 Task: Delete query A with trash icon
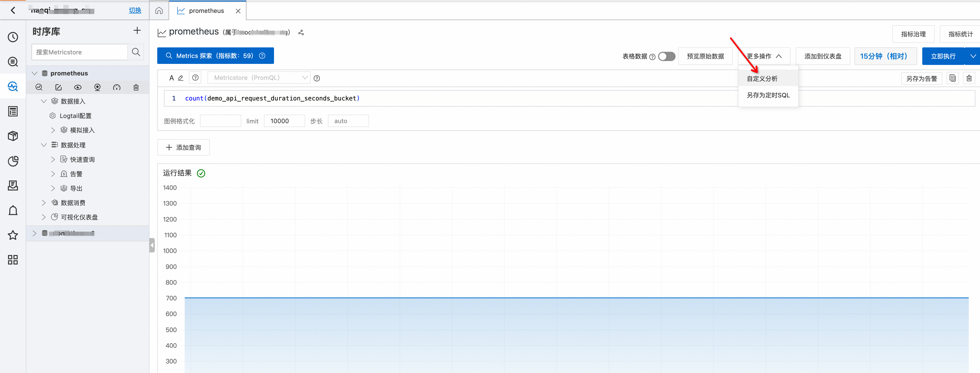969,78
